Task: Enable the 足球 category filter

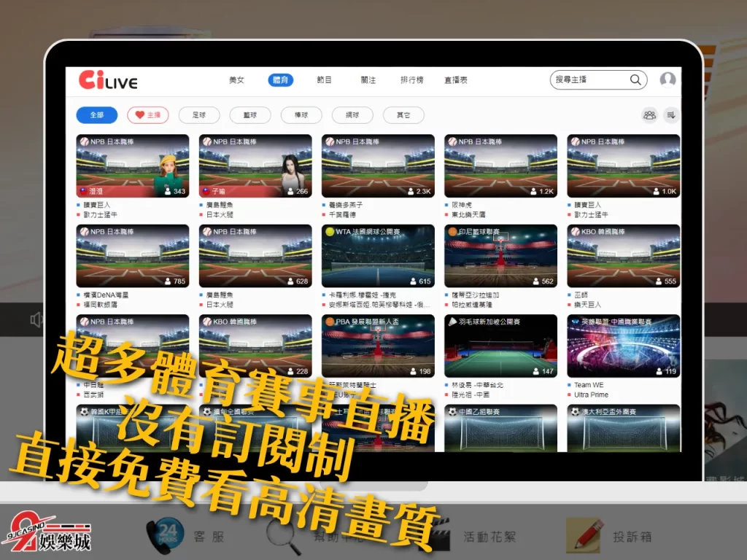Action: click(199, 115)
